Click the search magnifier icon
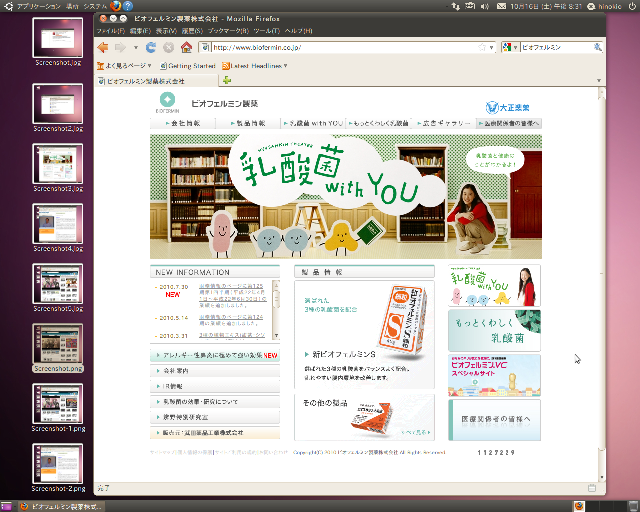This screenshot has width=640, height=512. [598, 47]
